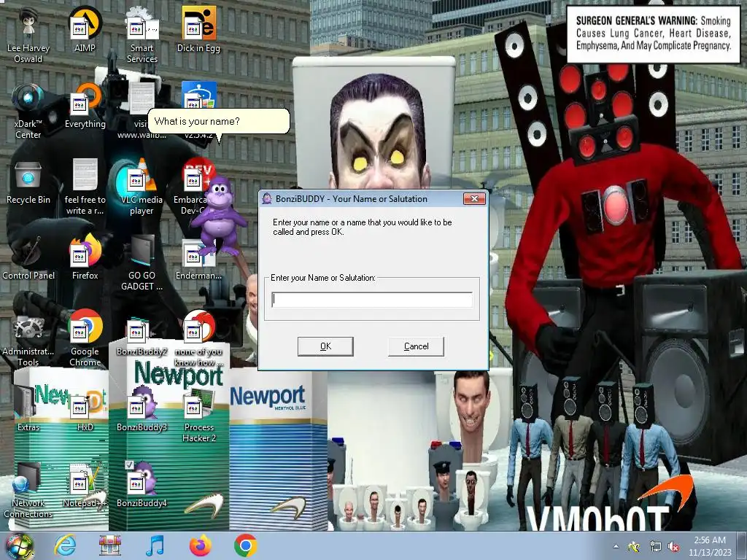Open the Smart Services shortcut
This screenshot has width=747, height=560.
[142, 35]
